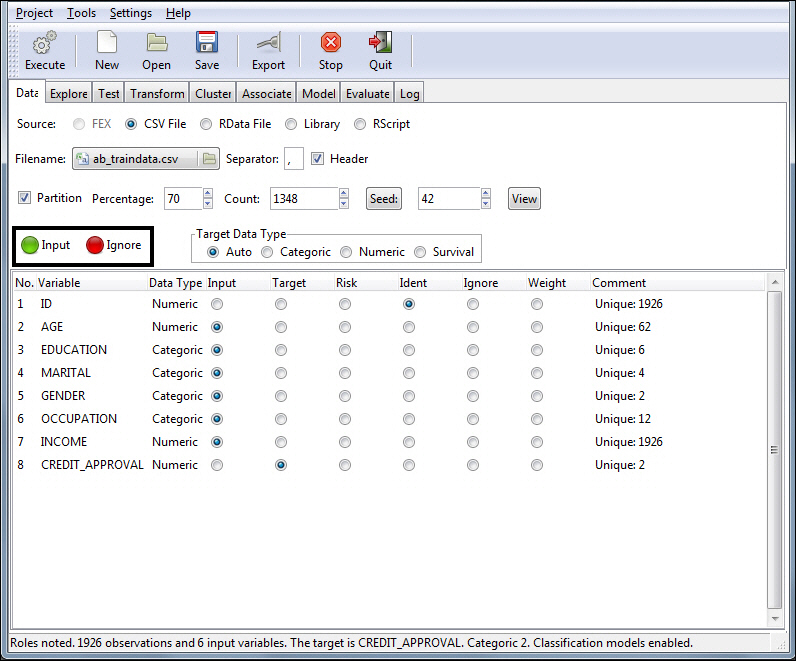Select Categoric target data type
Image resolution: width=796 pixels, height=661 pixels.
(268, 252)
